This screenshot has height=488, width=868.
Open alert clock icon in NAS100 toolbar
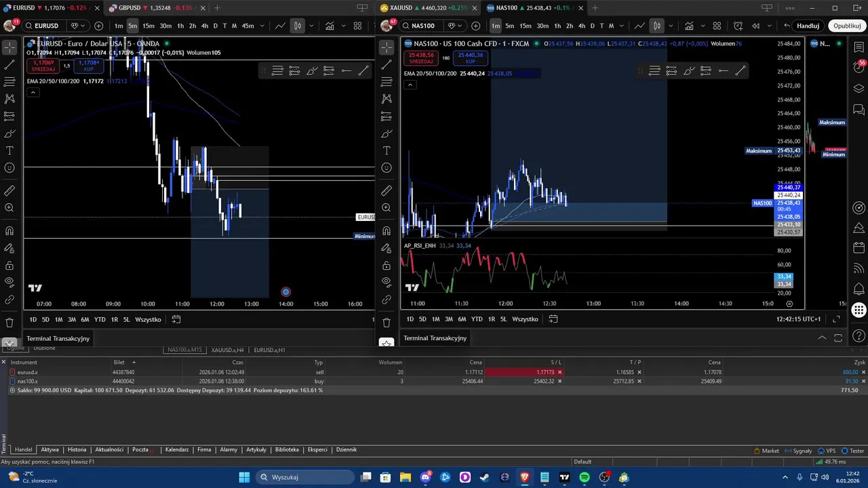pos(738,26)
